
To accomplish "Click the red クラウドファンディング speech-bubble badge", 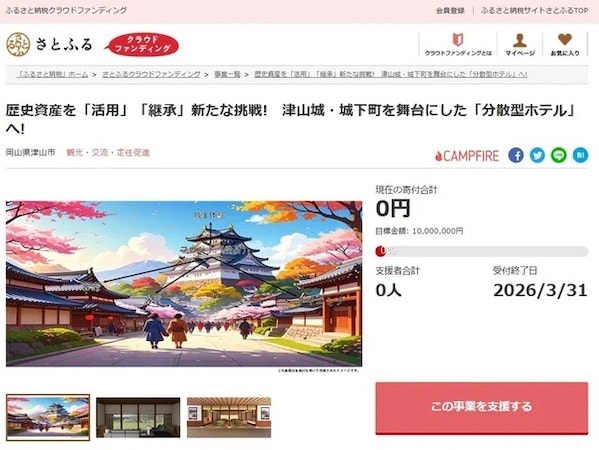I will [142, 44].
